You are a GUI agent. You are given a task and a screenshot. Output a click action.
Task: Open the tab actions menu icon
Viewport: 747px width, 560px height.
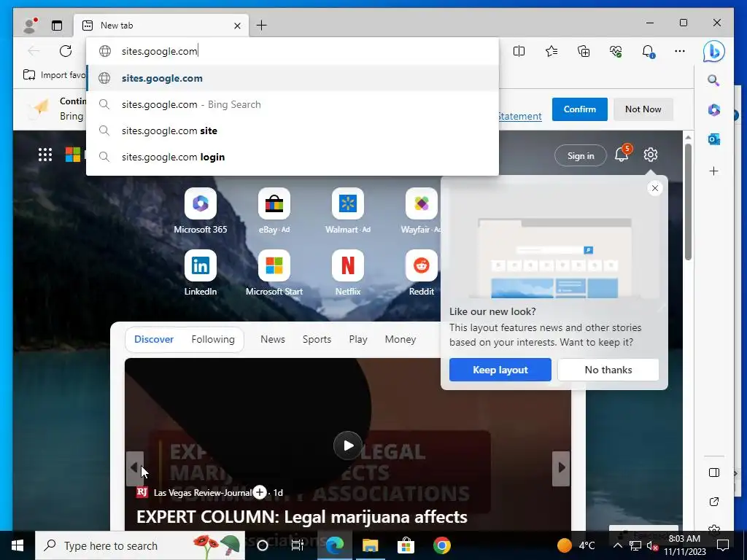coord(57,26)
